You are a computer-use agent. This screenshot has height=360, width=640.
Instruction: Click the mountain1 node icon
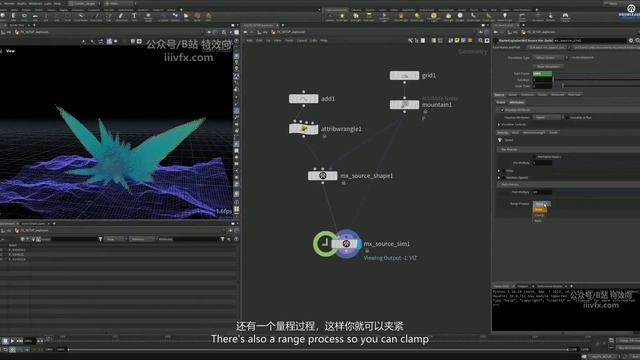click(x=404, y=105)
